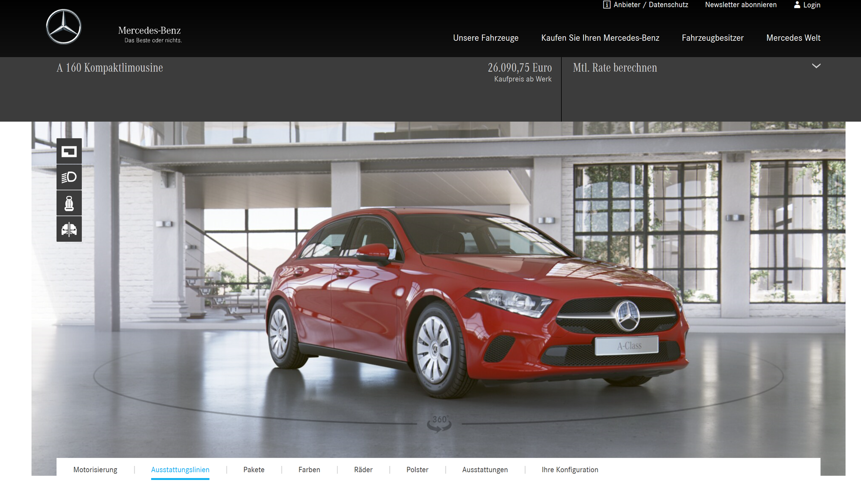The image size is (861, 504).
Task: Click the Anbieter info icon
Action: pyautogui.click(x=607, y=5)
